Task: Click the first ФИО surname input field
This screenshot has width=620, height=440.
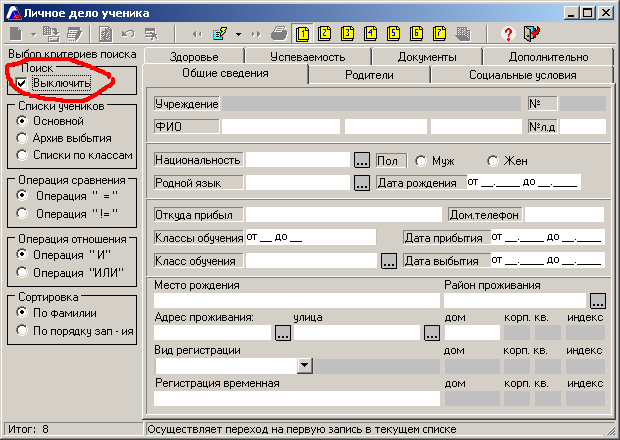Action: point(281,127)
